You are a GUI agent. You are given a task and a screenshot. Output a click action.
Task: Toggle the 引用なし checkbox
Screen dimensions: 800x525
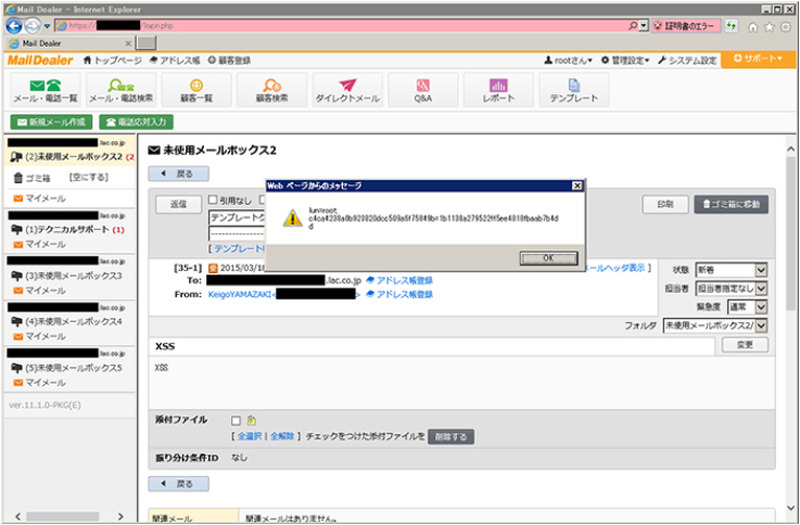click(213, 200)
